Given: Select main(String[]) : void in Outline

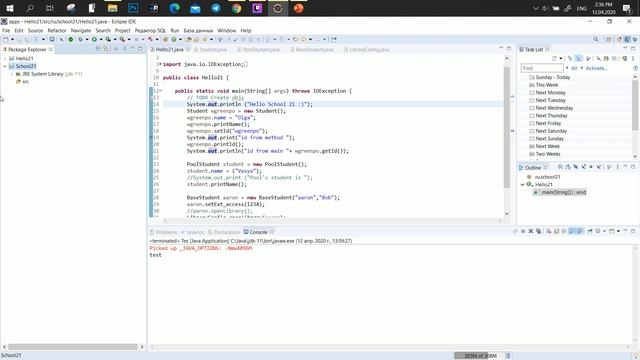Looking at the screenshot, I should 563,192.
